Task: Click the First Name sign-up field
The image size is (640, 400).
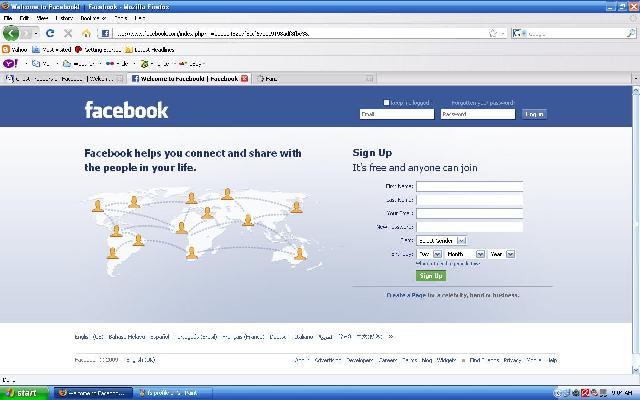Action: [x=469, y=187]
